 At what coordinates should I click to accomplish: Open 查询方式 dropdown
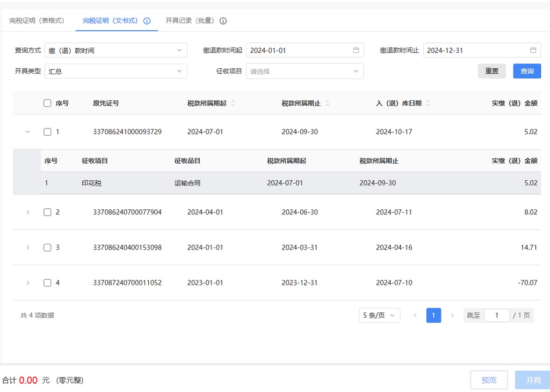tap(116, 50)
